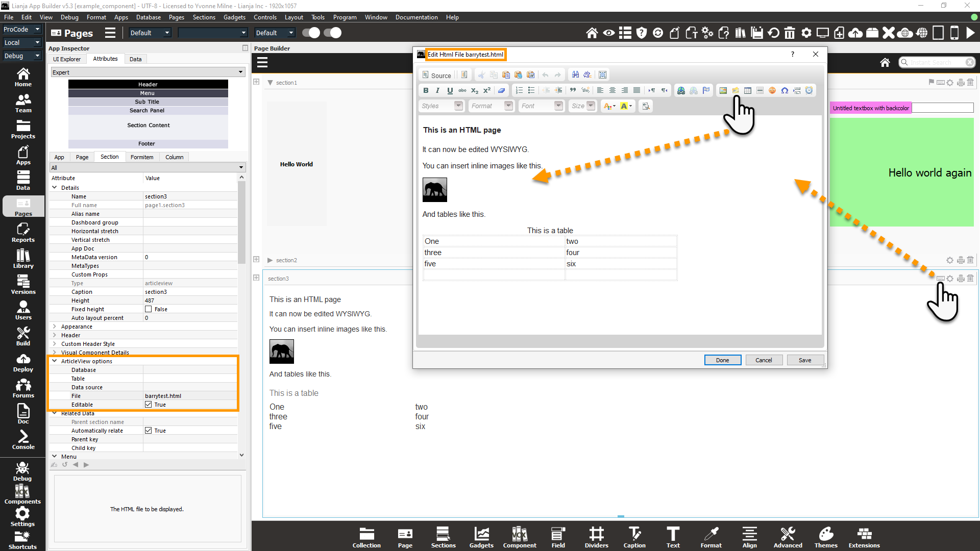The height and width of the screenshot is (551, 980).
Task: Uncheck the Editable attribute checkbox
Action: (x=149, y=405)
